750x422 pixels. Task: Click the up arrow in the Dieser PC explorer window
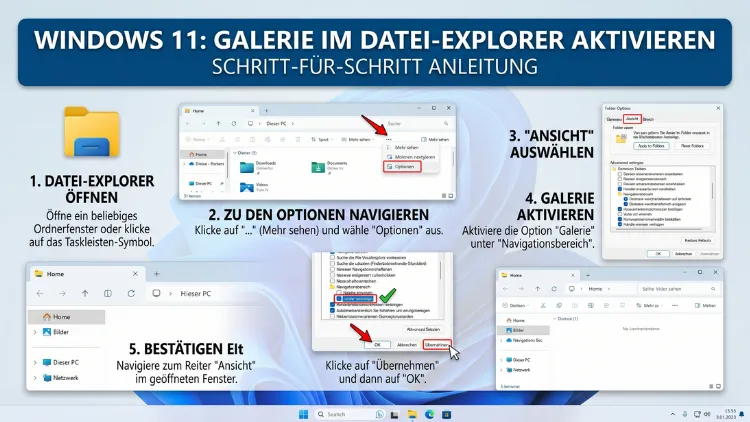[x=219, y=123]
